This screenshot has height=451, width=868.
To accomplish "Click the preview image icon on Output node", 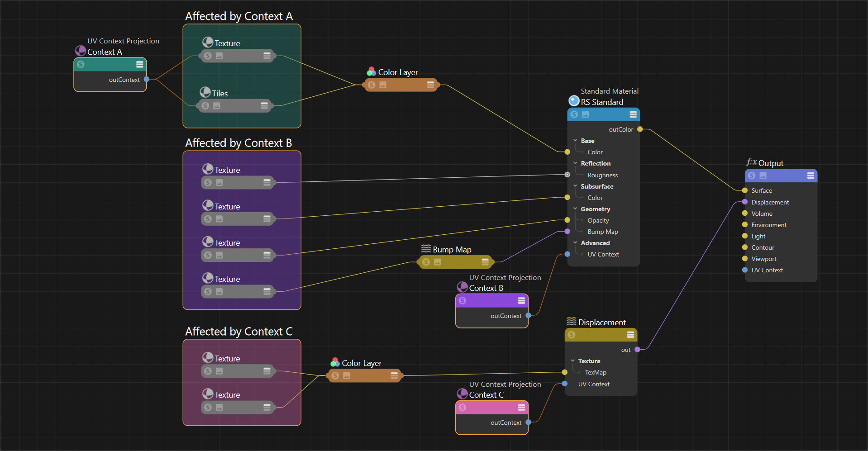I will 763,176.
